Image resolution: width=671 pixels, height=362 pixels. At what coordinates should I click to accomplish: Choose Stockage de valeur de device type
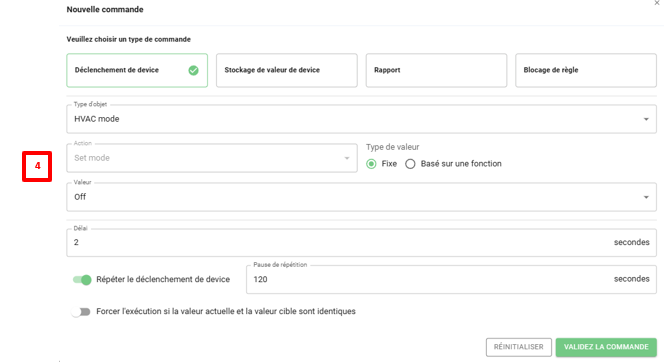(287, 70)
